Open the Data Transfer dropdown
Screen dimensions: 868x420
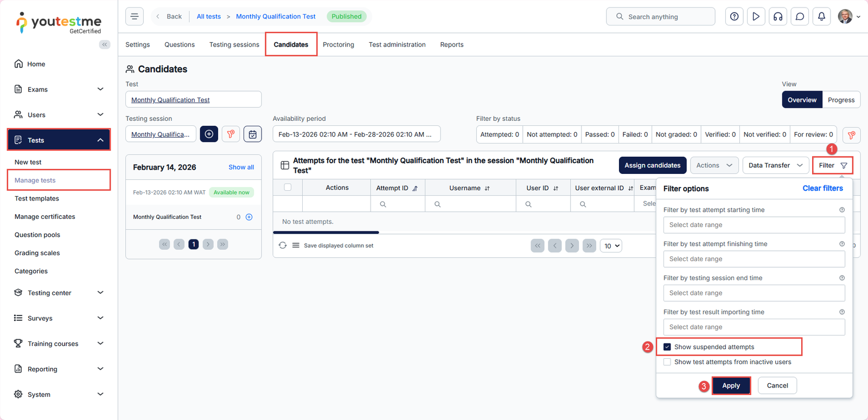775,165
